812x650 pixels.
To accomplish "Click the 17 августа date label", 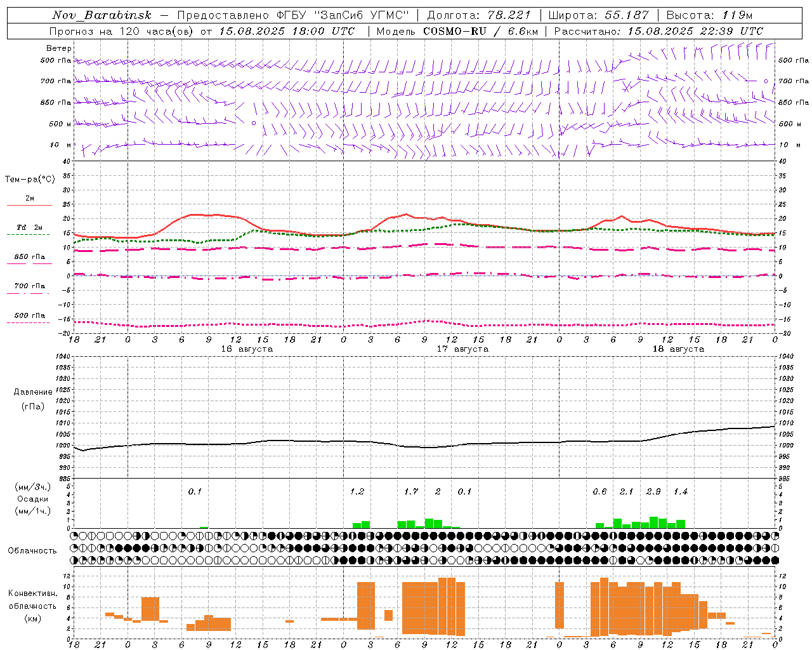I will tap(462, 349).
